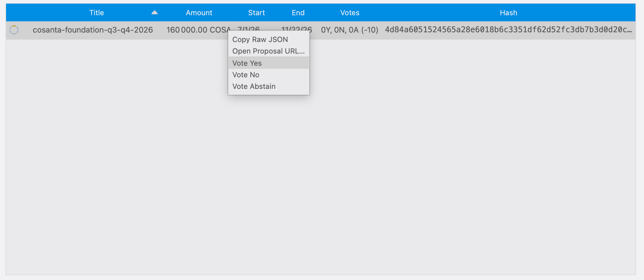Click the sort arrow in the Title header
The width and height of the screenshot is (644, 280).
tap(154, 12)
